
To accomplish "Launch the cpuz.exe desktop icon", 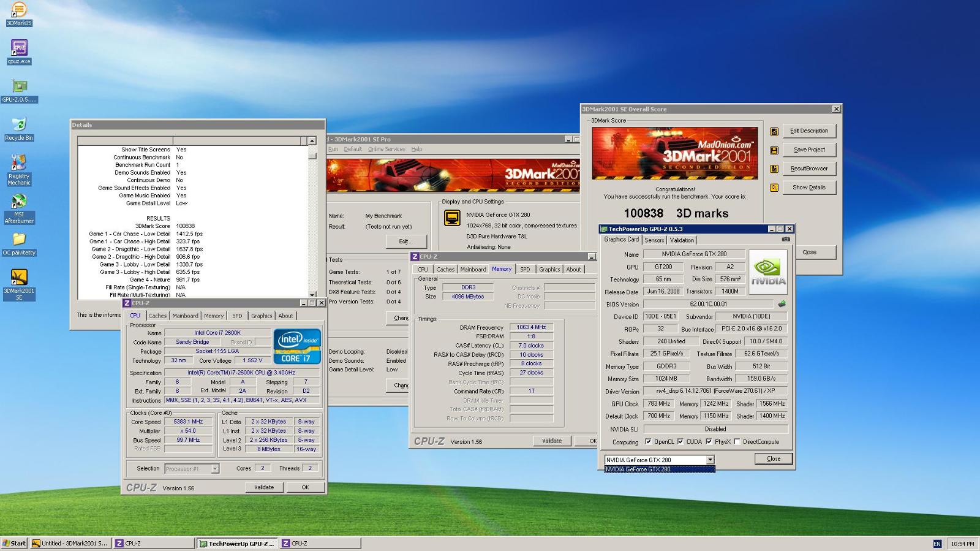I will coord(19,52).
